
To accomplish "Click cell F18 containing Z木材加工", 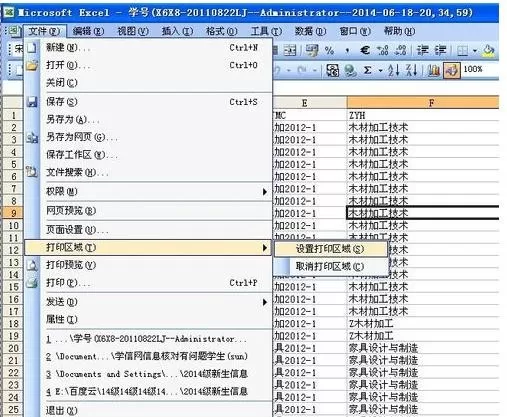I will point(423,324).
